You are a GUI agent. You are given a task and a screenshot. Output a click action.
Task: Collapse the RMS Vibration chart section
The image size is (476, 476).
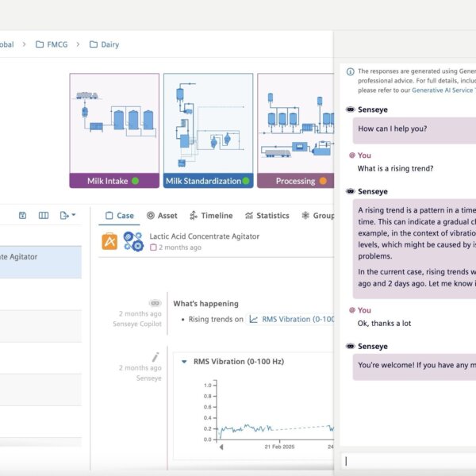tap(184, 362)
